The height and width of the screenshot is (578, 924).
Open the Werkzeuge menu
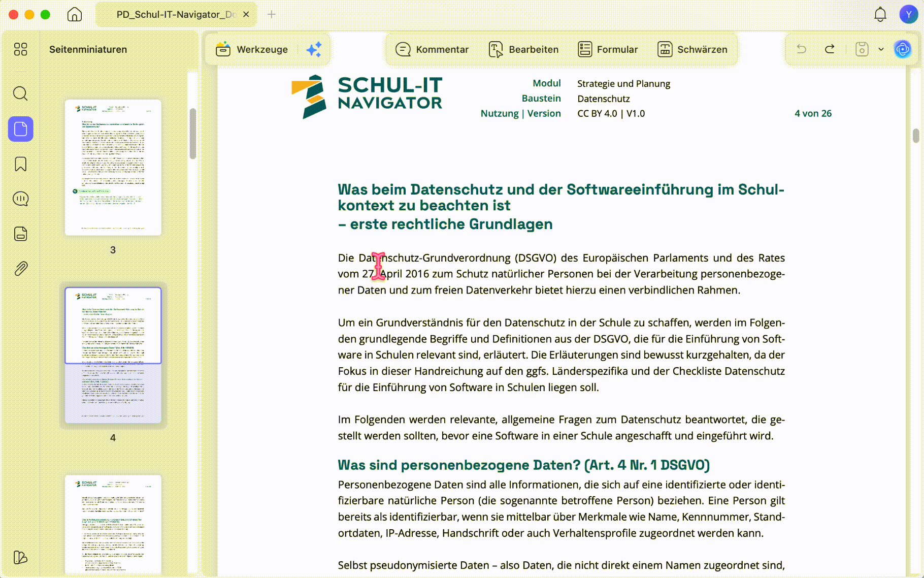coord(252,49)
